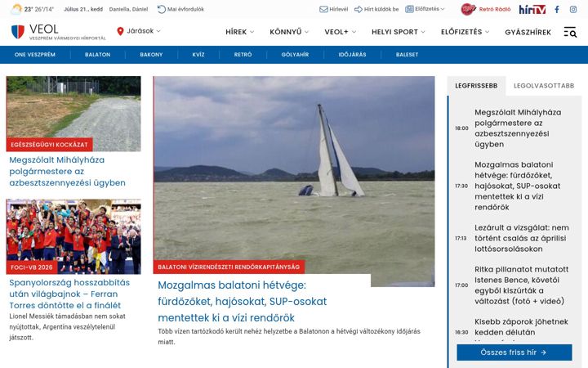This screenshot has height=368, width=588.
Task: Select BALATON in blue bar
Action: point(97,55)
